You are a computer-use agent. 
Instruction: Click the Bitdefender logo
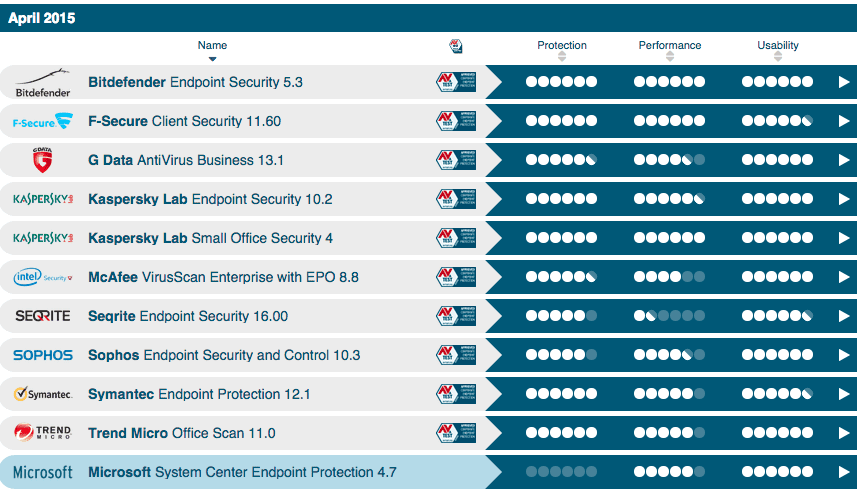click(42, 82)
